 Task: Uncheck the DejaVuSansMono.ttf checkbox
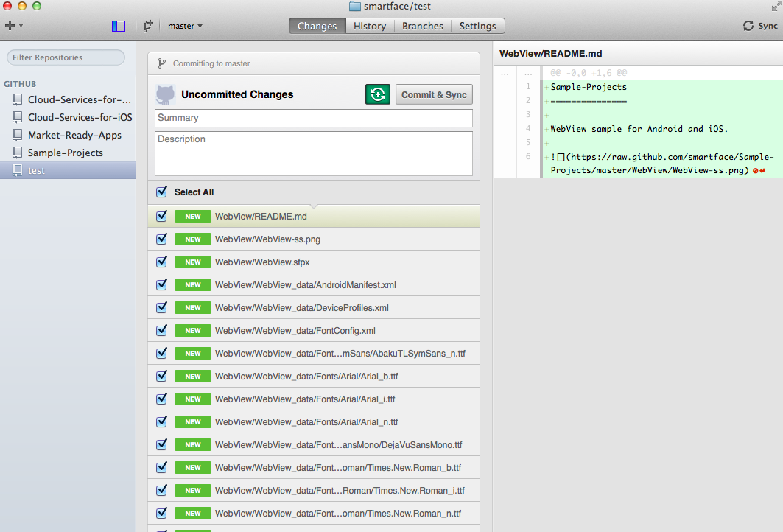161,444
